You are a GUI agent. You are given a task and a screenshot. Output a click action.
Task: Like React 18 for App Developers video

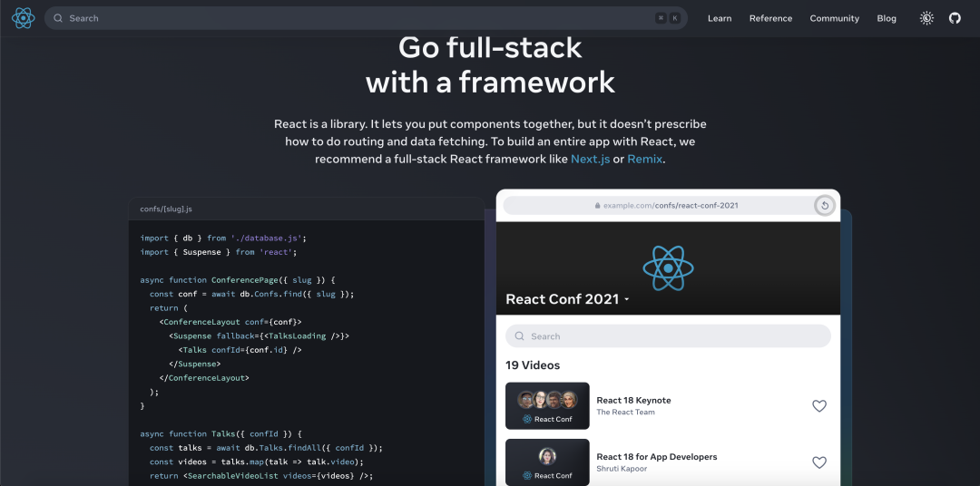click(819, 462)
